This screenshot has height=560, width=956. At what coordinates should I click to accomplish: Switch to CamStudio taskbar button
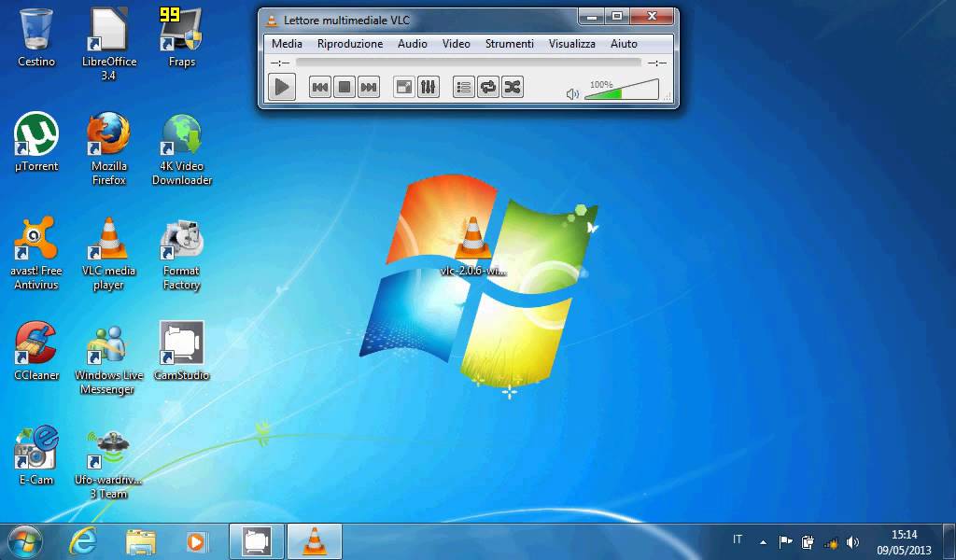257,541
